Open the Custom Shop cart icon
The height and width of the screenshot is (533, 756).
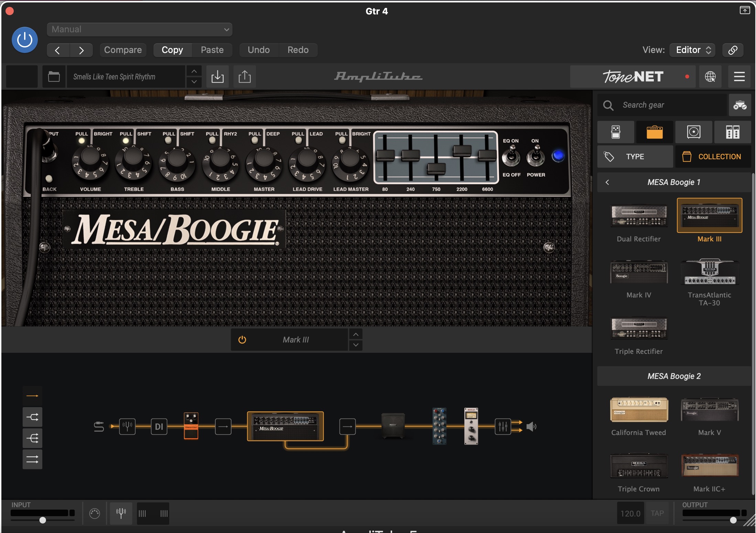740,105
